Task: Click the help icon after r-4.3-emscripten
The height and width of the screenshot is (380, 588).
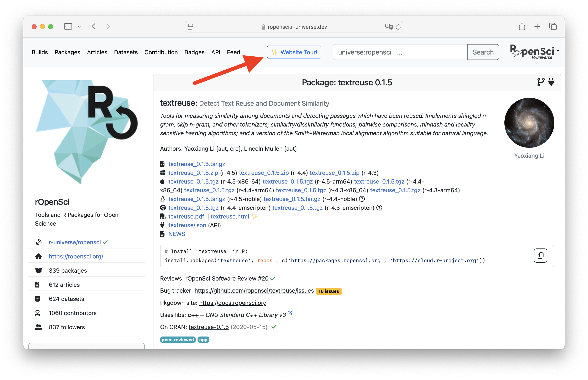Action: 379,208
